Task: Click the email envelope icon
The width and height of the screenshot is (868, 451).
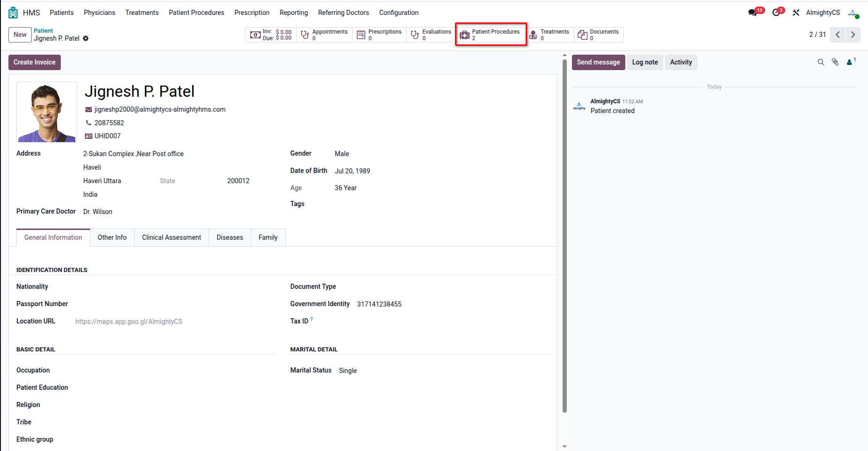Action: [x=88, y=109]
